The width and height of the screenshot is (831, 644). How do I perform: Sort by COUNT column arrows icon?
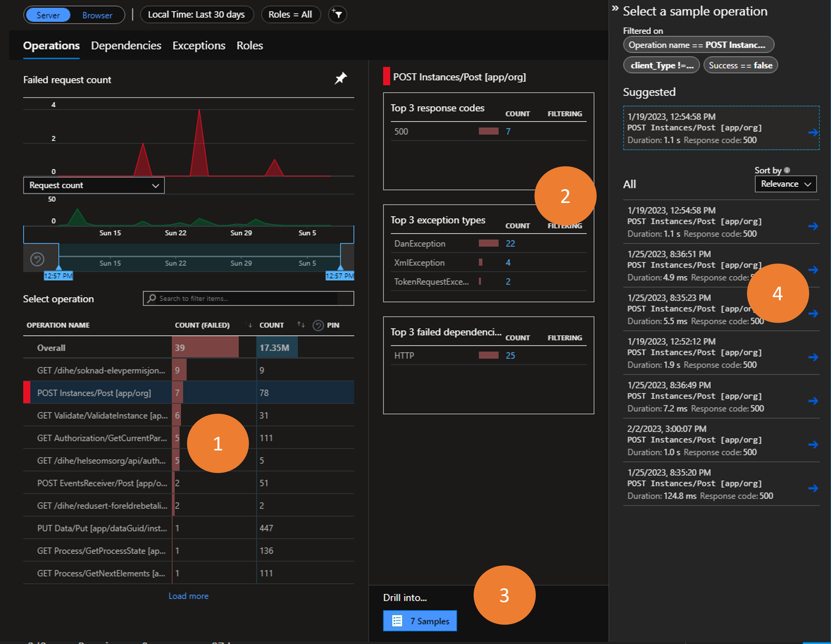coord(301,325)
